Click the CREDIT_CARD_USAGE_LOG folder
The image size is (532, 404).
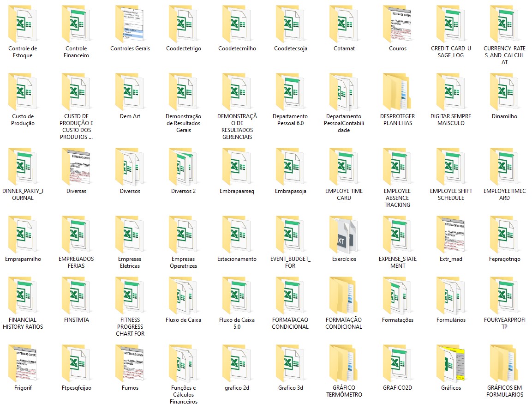[451, 24]
